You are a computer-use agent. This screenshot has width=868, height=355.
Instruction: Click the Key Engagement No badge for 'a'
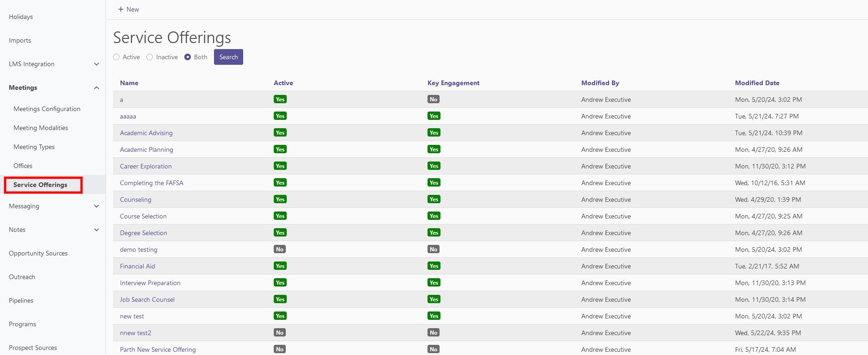coord(434,99)
